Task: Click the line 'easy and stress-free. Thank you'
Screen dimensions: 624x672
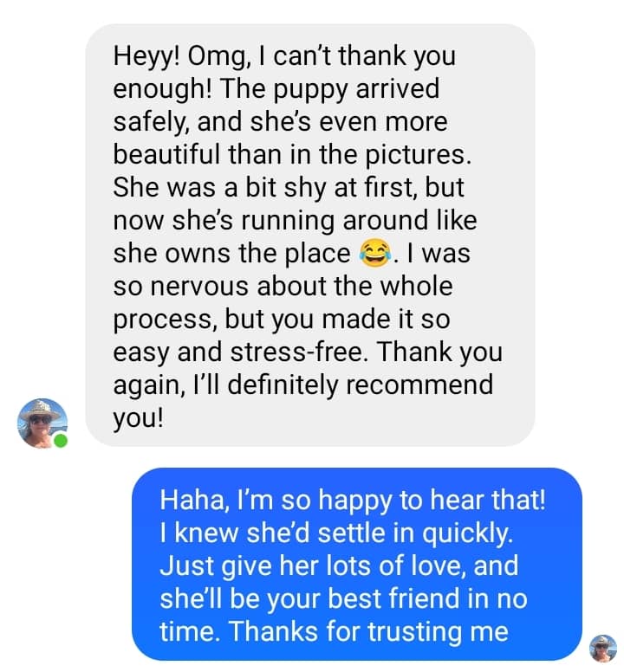Action: (308, 352)
